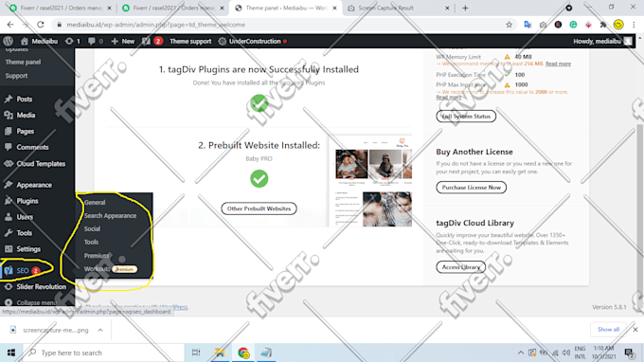Screen dimensions: 644x362
Task: Open the Windows Start menu
Action: [11, 353]
